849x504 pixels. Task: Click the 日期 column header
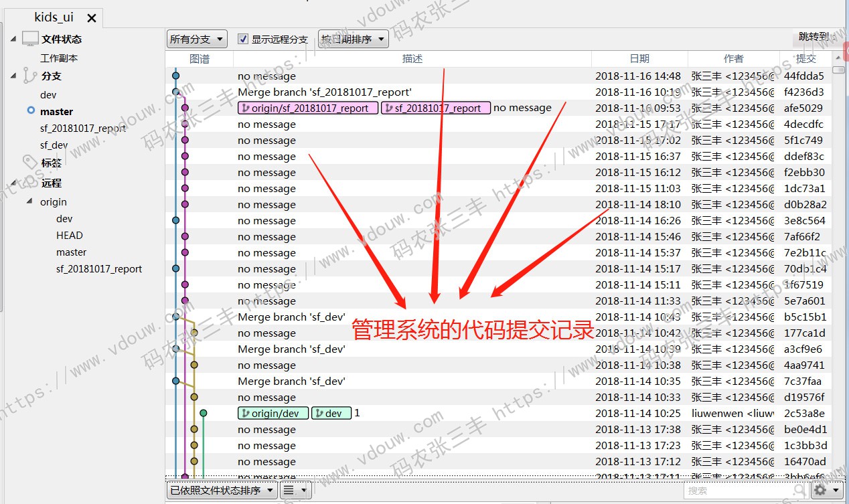(639, 59)
